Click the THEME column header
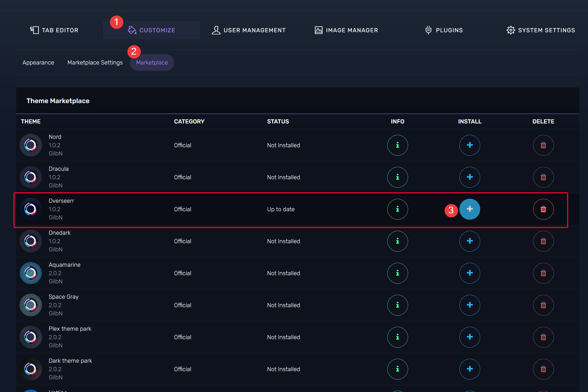Viewport: 588px width, 392px height. pos(31,121)
